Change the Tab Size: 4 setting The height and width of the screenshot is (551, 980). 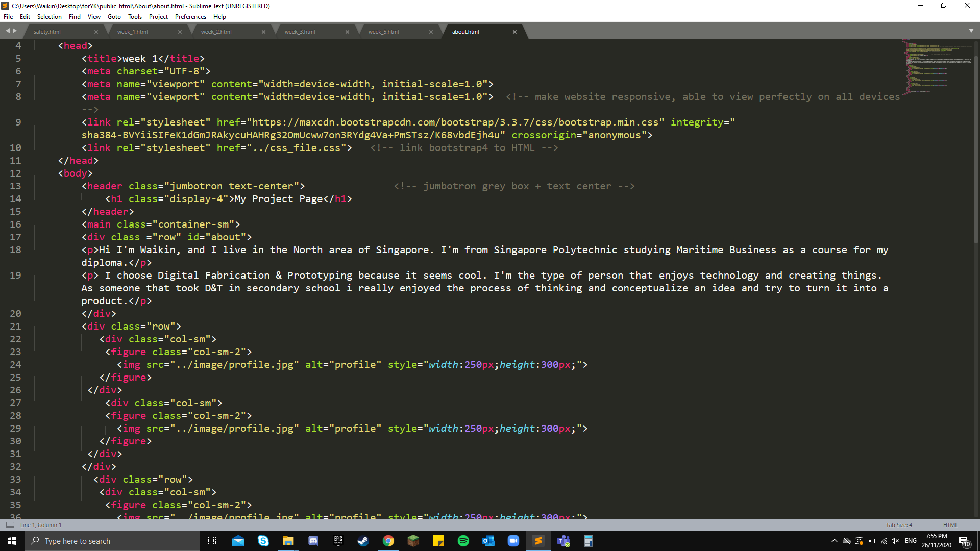pyautogui.click(x=899, y=525)
